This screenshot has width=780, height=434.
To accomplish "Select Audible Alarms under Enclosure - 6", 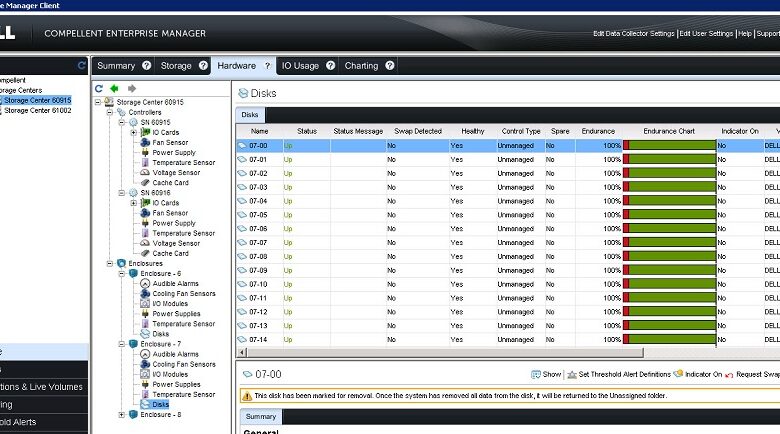I will tap(175, 283).
